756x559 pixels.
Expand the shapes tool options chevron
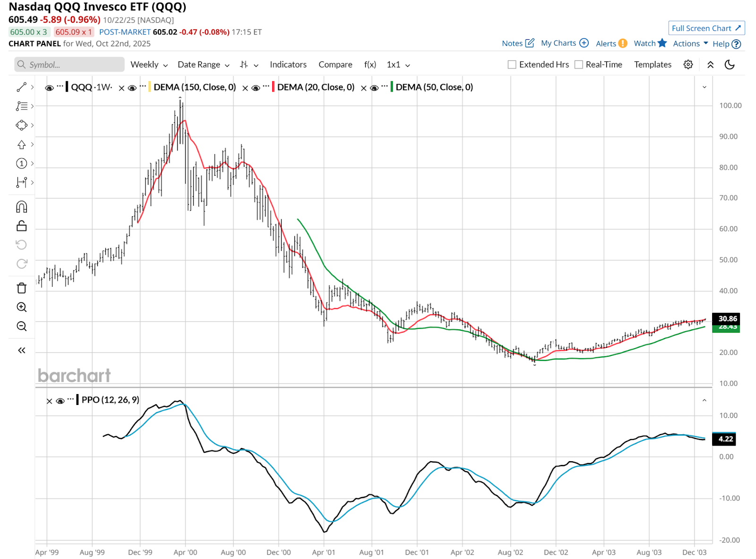(32, 125)
